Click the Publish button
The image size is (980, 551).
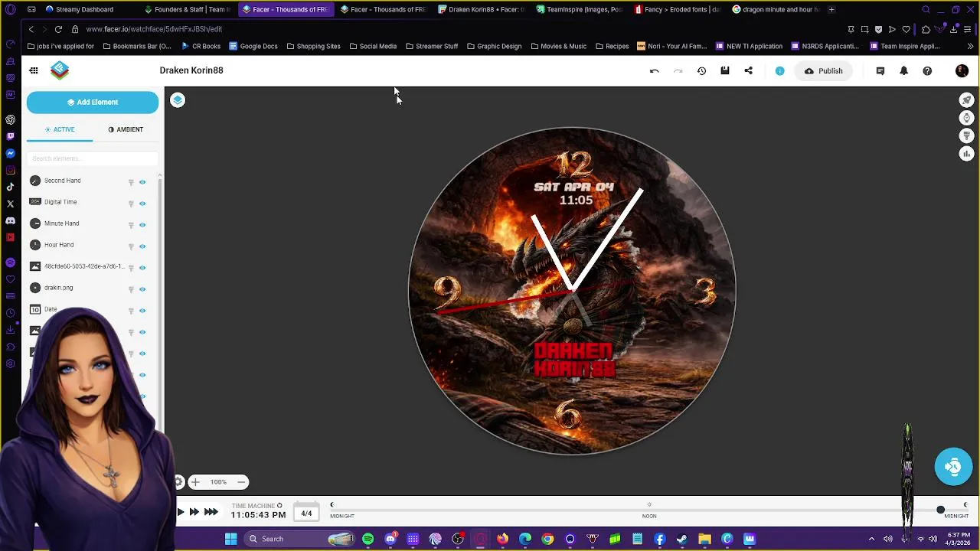pos(823,70)
